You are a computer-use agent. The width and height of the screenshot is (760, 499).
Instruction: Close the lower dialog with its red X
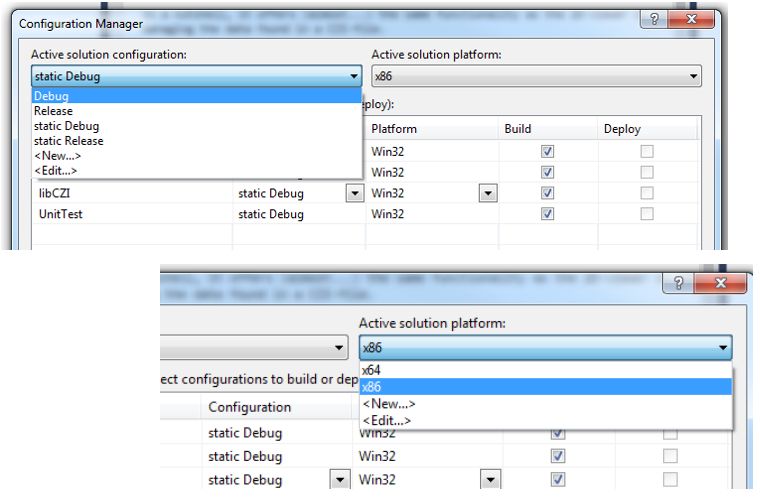[x=721, y=282]
